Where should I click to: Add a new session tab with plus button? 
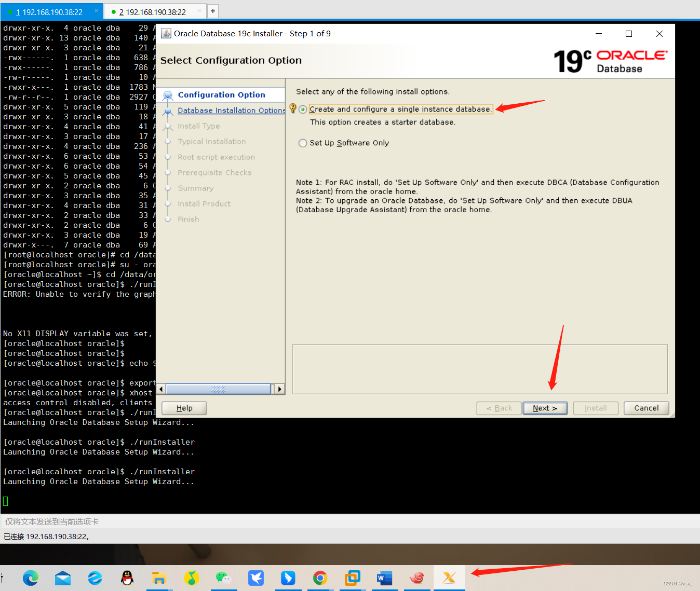coord(213,11)
